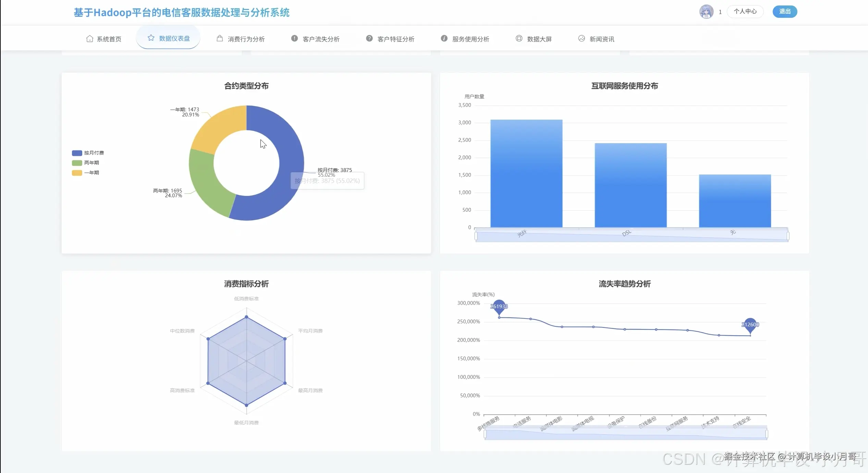Image resolution: width=868 pixels, height=473 pixels.
Task: Click the bag icon on 消费行为分析
Action: 220,38
